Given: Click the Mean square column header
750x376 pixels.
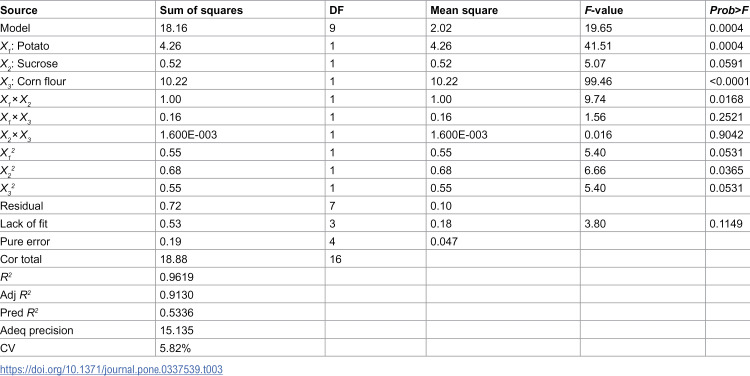Looking at the screenshot, I should click(x=464, y=10).
